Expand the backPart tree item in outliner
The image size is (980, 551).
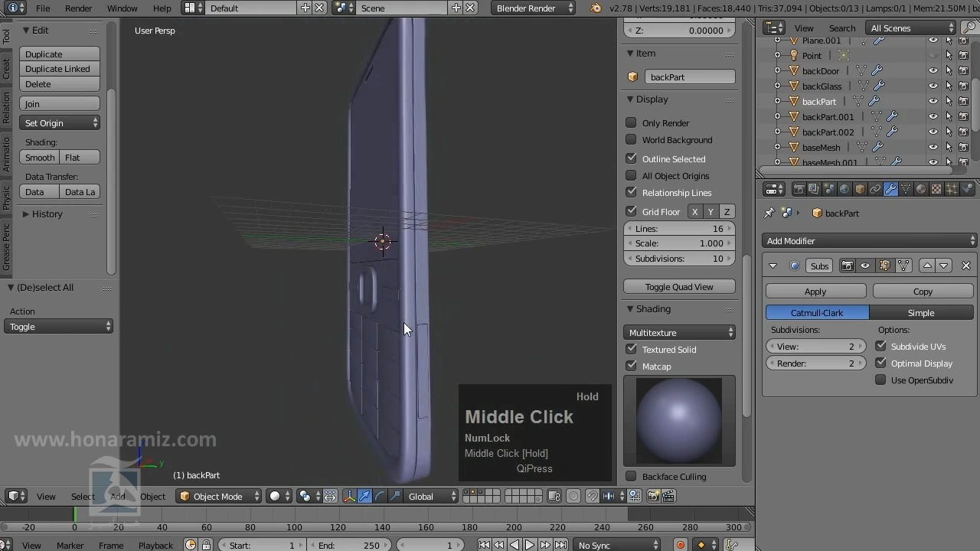pyautogui.click(x=777, y=101)
